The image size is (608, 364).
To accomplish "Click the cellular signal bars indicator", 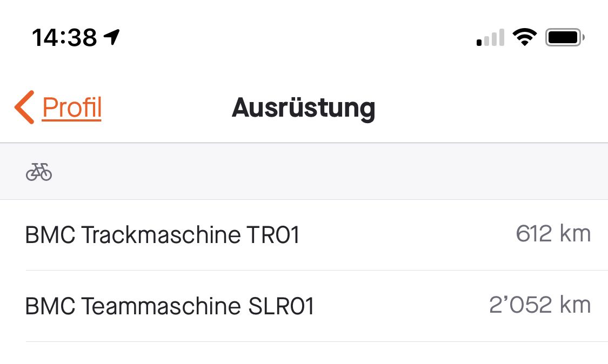I will 490,38.
